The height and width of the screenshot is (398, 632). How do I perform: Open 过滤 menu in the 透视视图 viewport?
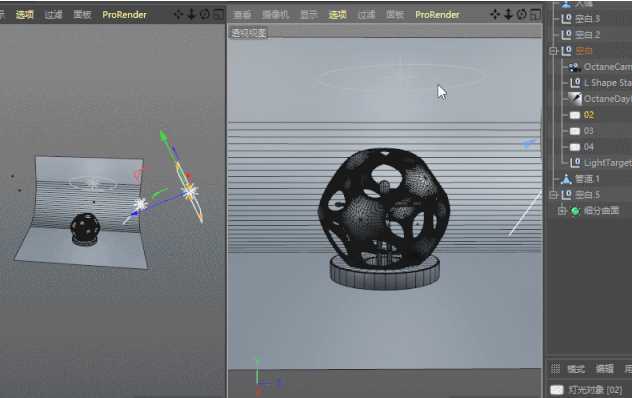(366, 15)
